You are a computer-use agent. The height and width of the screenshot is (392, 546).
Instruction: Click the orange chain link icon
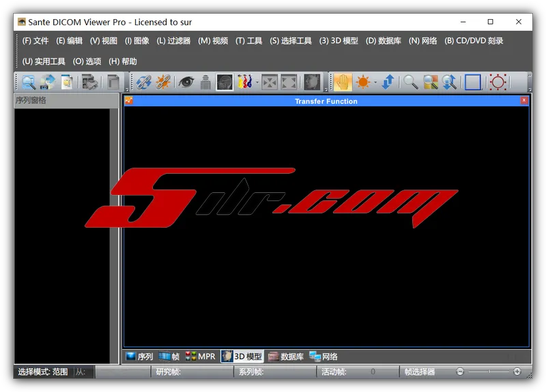tap(163, 82)
